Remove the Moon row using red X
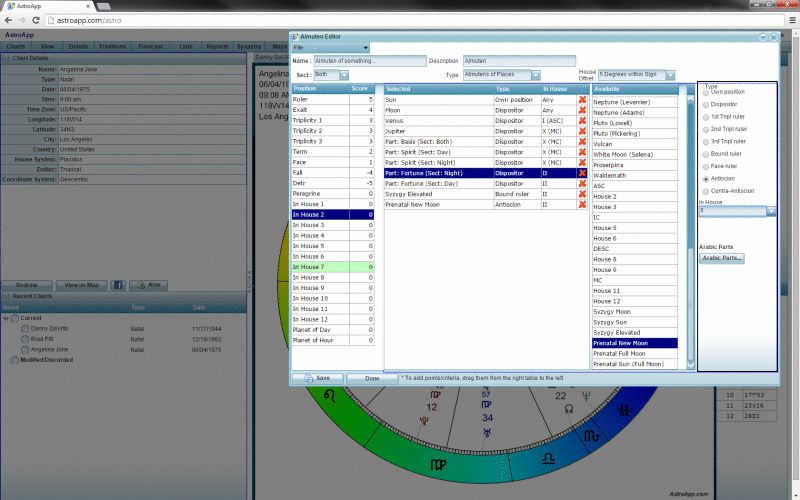800x500 pixels. pyautogui.click(x=582, y=110)
